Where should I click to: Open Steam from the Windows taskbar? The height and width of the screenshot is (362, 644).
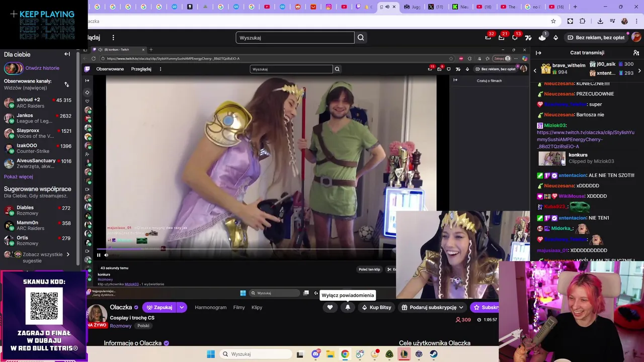[434, 354]
